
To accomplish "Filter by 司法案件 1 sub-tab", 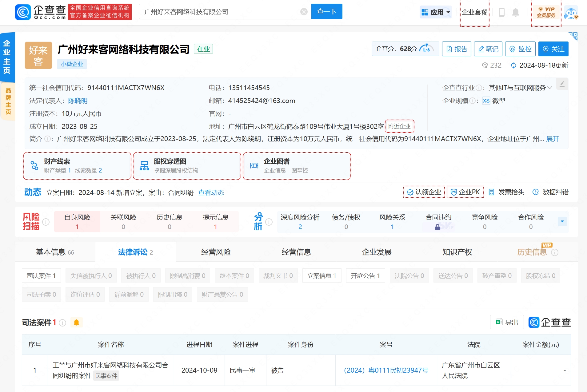I will 41,276.
